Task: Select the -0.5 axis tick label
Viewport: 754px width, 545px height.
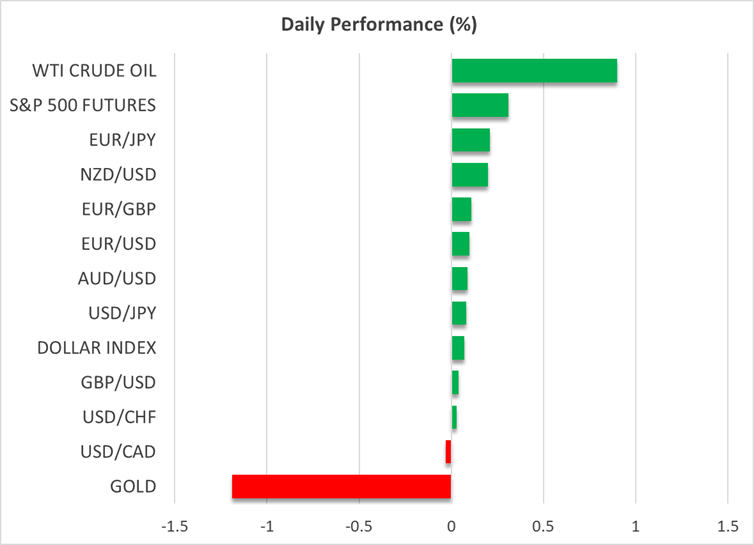Action: point(359,526)
